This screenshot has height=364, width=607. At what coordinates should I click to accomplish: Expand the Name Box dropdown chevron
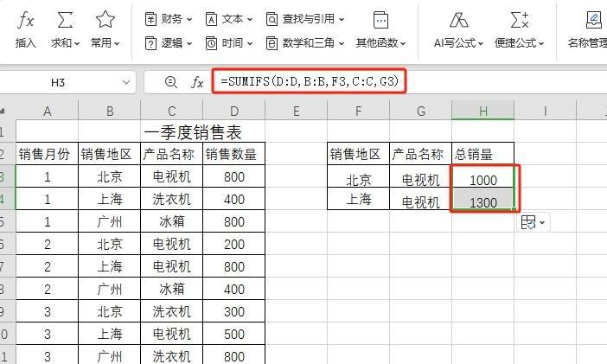[x=126, y=82]
